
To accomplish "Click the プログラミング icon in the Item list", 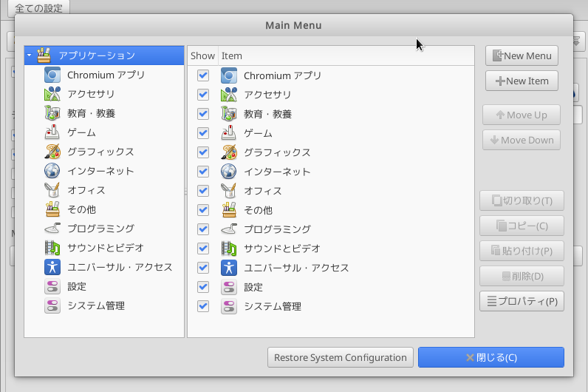I will (229, 229).
